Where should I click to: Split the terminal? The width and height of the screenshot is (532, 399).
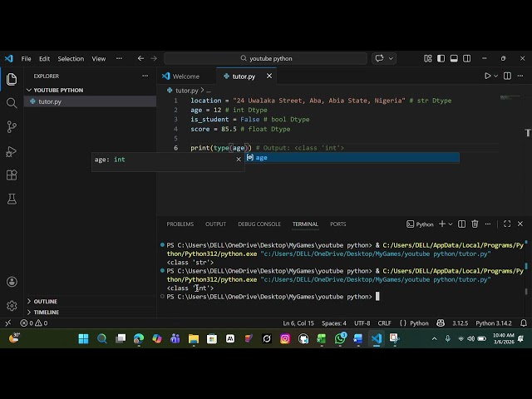[461, 224]
